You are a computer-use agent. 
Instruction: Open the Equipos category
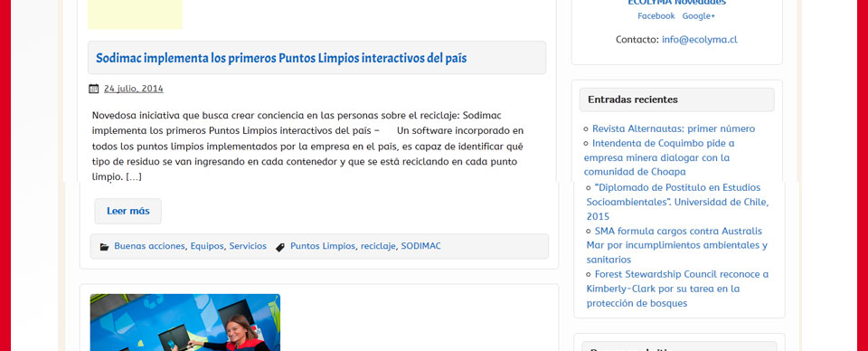pos(207,246)
